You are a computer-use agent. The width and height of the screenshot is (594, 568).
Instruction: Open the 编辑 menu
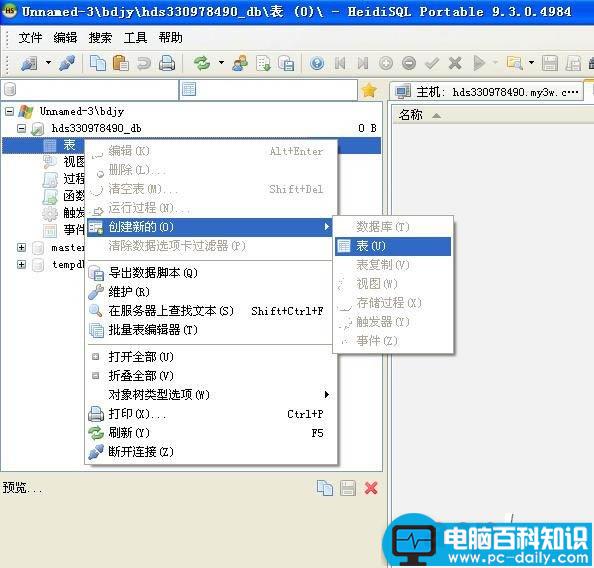click(x=65, y=38)
